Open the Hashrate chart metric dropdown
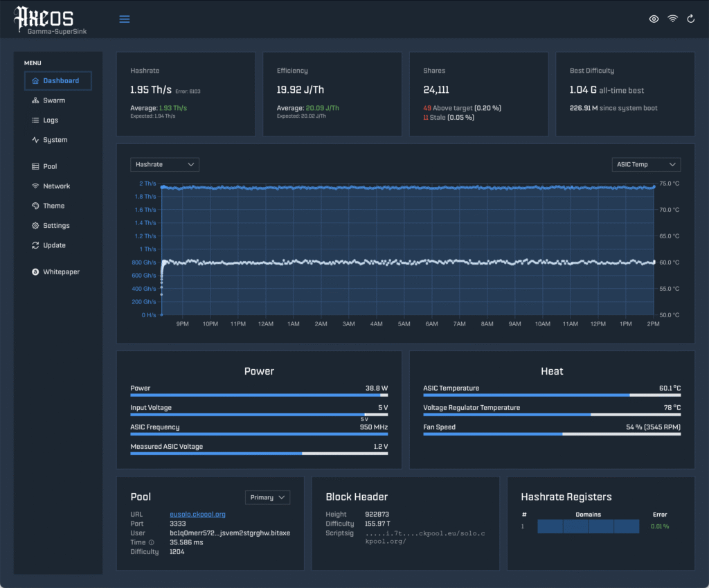The width and height of the screenshot is (709, 588). [x=164, y=164]
